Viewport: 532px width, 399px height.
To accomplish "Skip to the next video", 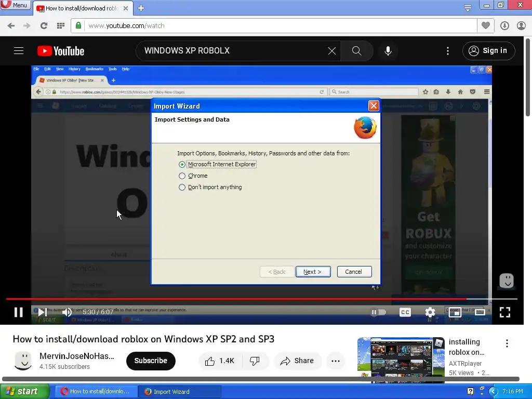I will click(43, 312).
